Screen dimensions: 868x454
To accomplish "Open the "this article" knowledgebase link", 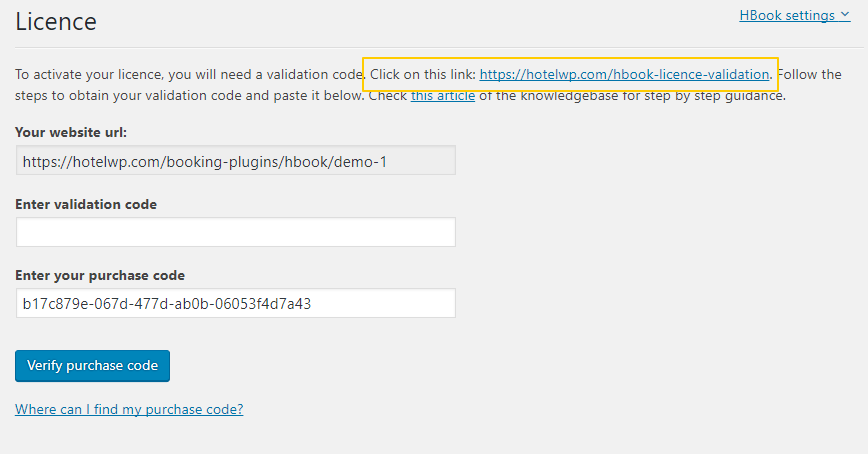I will point(442,96).
